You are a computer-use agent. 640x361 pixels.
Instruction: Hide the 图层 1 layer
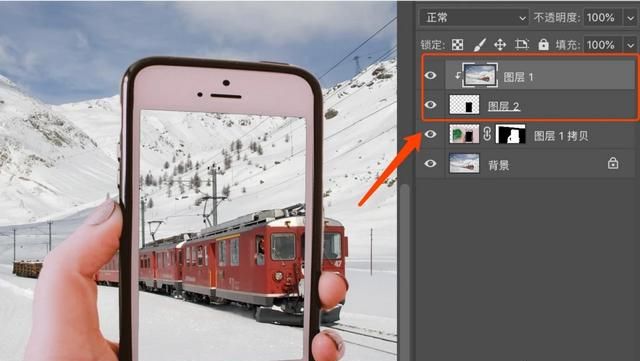click(431, 76)
